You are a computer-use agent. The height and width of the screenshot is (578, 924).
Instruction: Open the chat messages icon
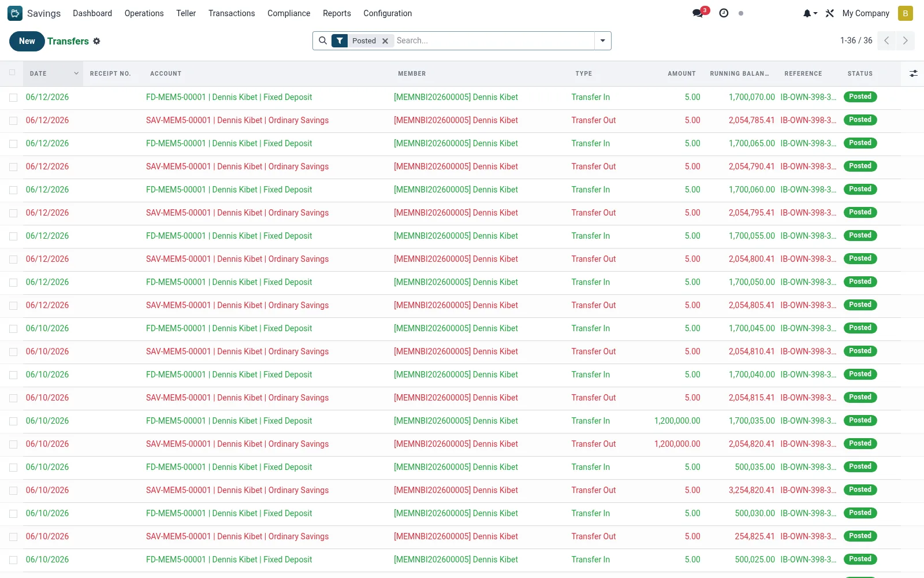698,13
